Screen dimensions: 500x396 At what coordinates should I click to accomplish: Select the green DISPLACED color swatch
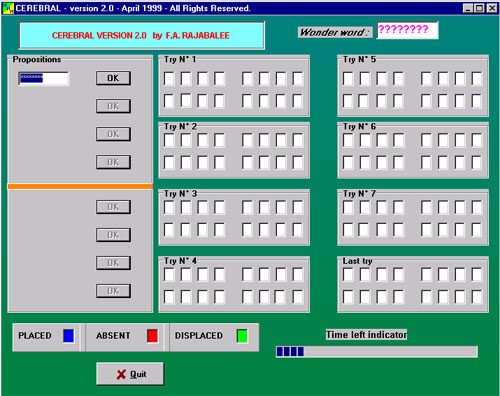242,336
